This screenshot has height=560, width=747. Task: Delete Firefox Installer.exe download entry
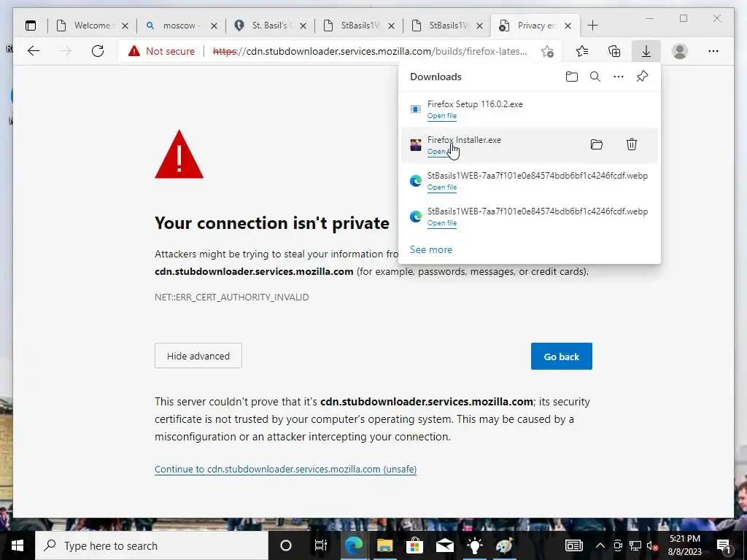(632, 144)
